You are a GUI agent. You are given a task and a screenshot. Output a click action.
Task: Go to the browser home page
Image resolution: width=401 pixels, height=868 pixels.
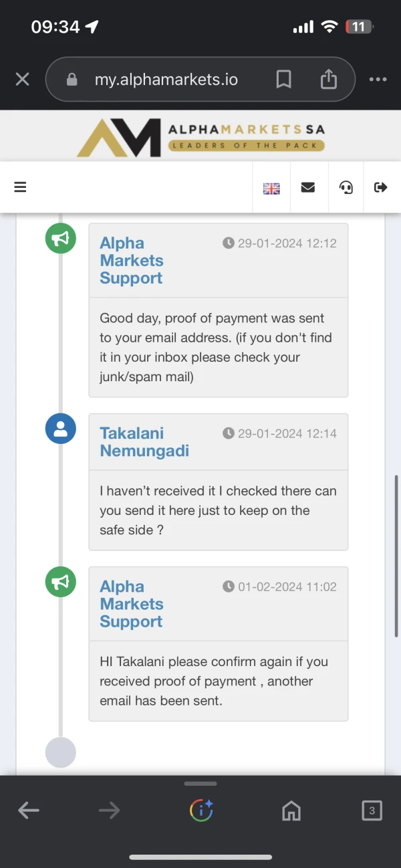click(x=291, y=811)
